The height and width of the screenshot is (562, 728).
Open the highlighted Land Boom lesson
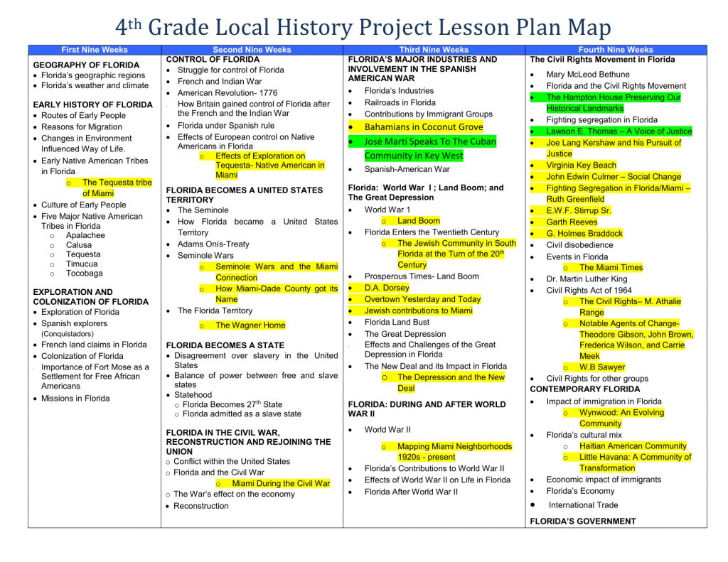point(418,221)
